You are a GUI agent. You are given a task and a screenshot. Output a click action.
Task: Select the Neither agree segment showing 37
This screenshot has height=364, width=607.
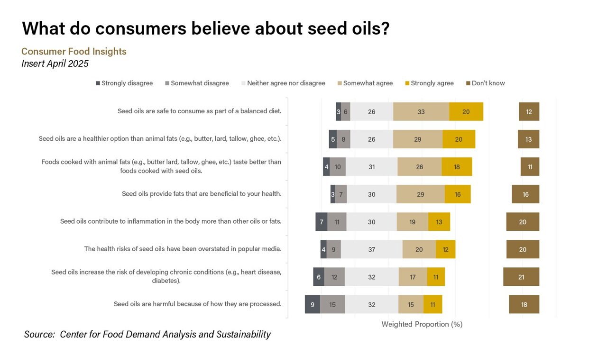point(371,249)
